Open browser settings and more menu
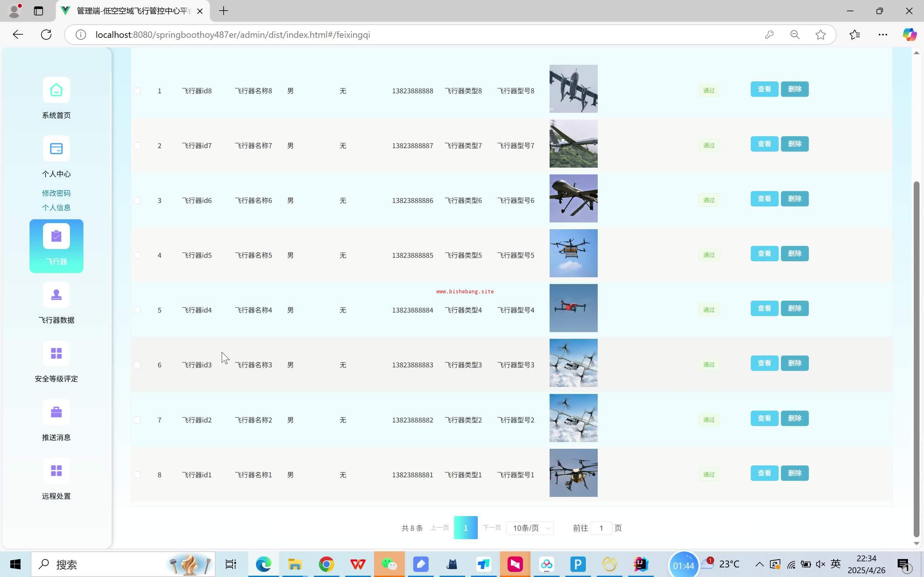The width and height of the screenshot is (924, 577). pyautogui.click(x=882, y=35)
